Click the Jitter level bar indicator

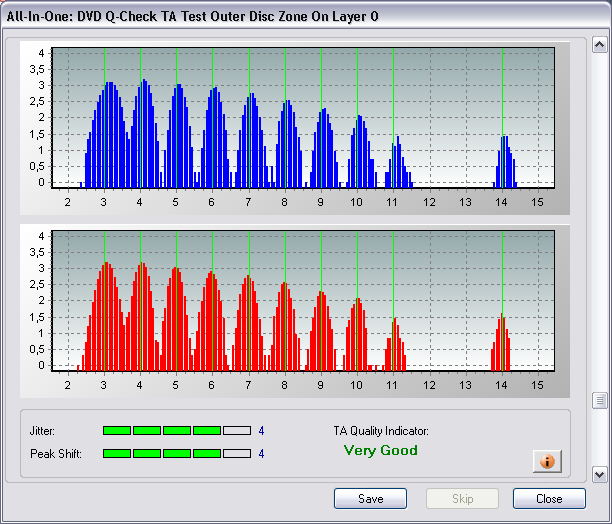[177, 431]
